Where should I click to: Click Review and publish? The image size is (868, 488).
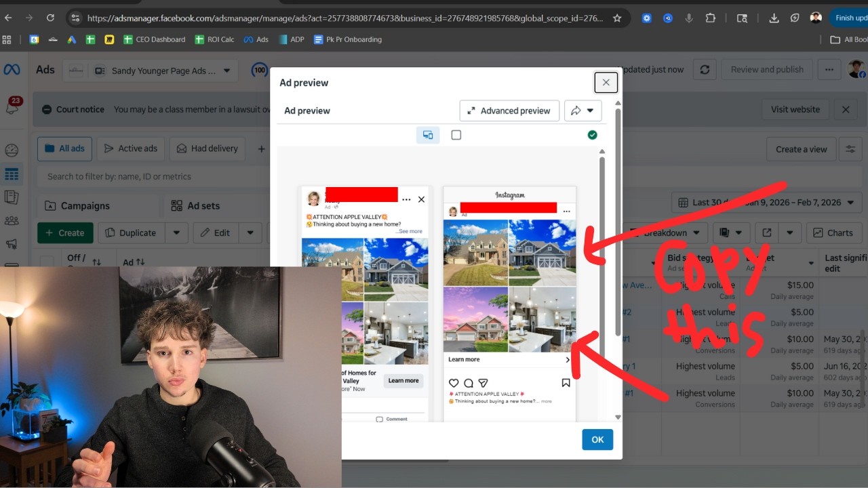[767, 69]
